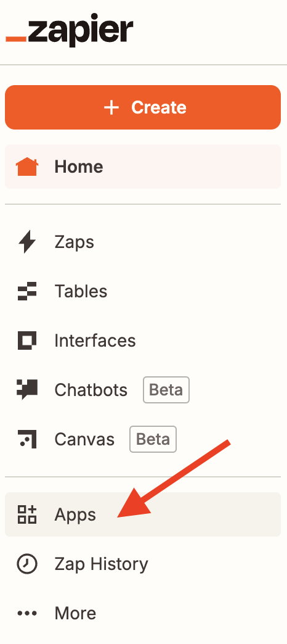This screenshot has height=644, width=287.
Task: Click the Canvas icon in sidebar
Action: (x=27, y=439)
